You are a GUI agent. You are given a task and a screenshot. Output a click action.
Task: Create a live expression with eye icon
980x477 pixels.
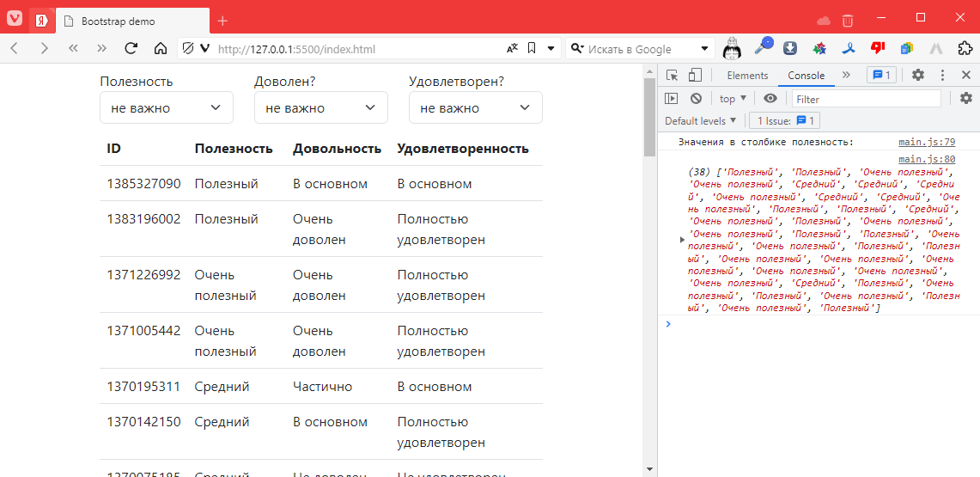point(770,99)
